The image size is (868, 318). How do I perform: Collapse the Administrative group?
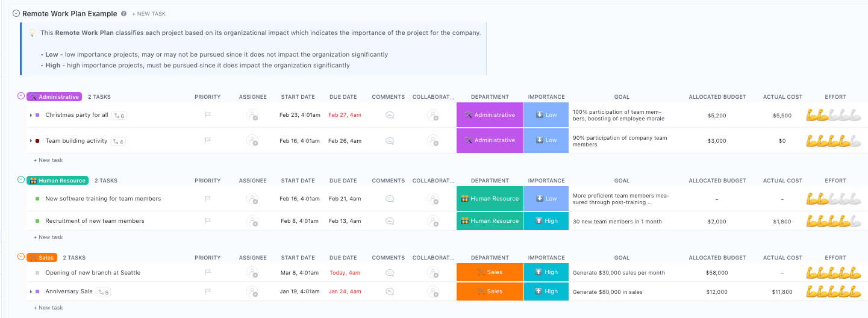point(21,96)
